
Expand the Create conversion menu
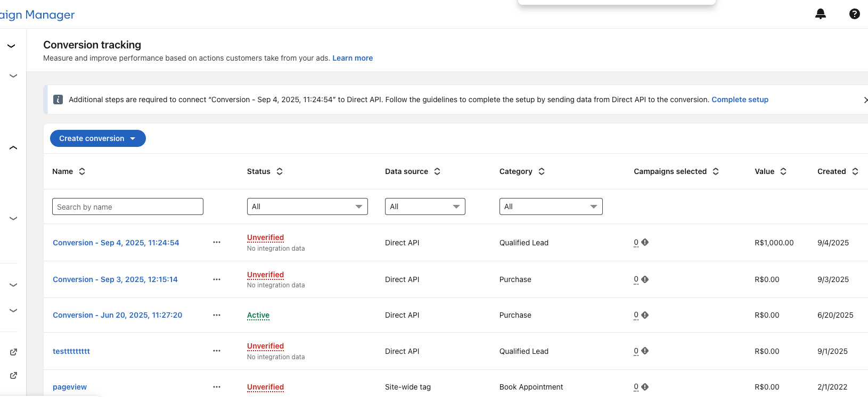(97, 138)
